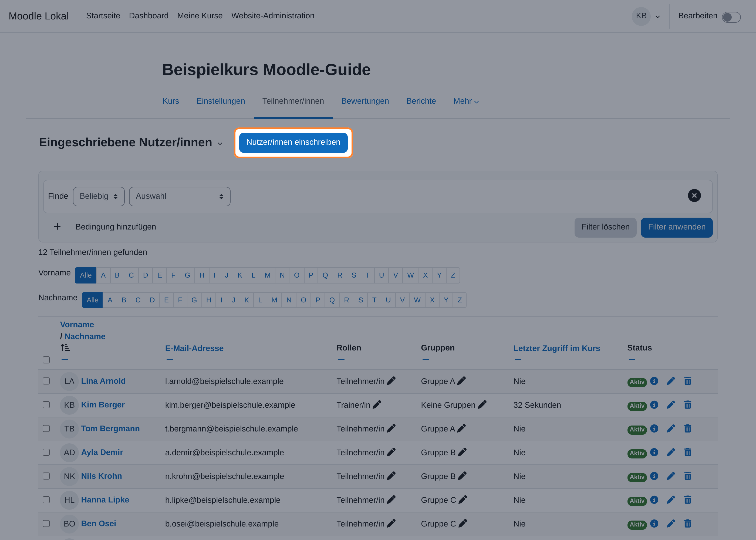Screen dimensions: 756x540
Task: Click the plus icon to add a condition
Action: pos(57,227)
